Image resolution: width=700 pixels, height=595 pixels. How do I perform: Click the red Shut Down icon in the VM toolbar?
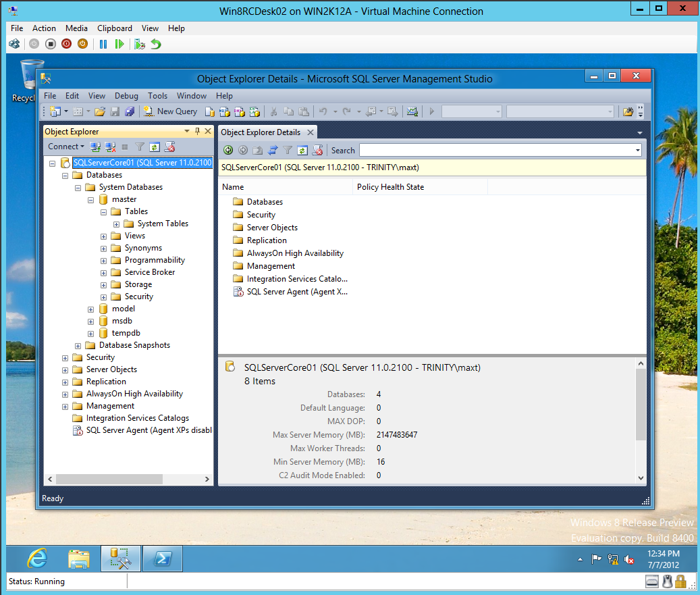(67, 44)
